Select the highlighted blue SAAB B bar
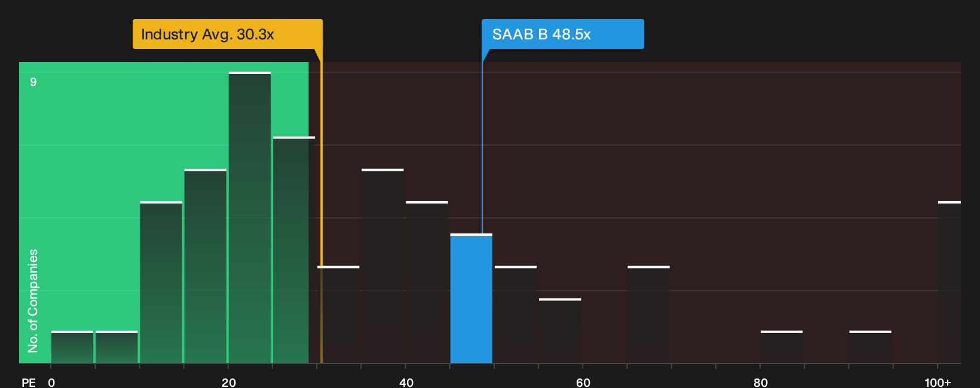980x388 pixels. pos(471,298)
